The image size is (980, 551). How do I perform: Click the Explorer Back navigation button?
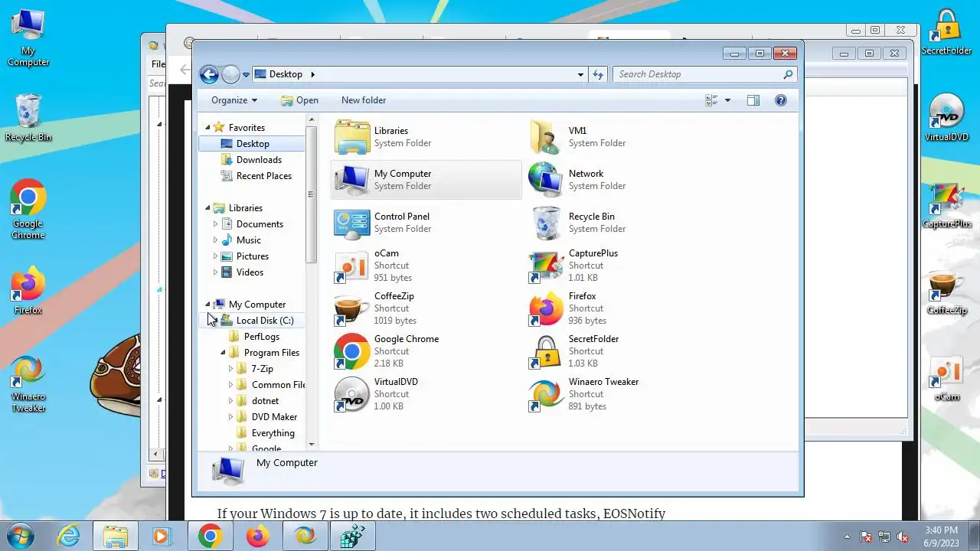pyautogui.click(x=209, y=74)
